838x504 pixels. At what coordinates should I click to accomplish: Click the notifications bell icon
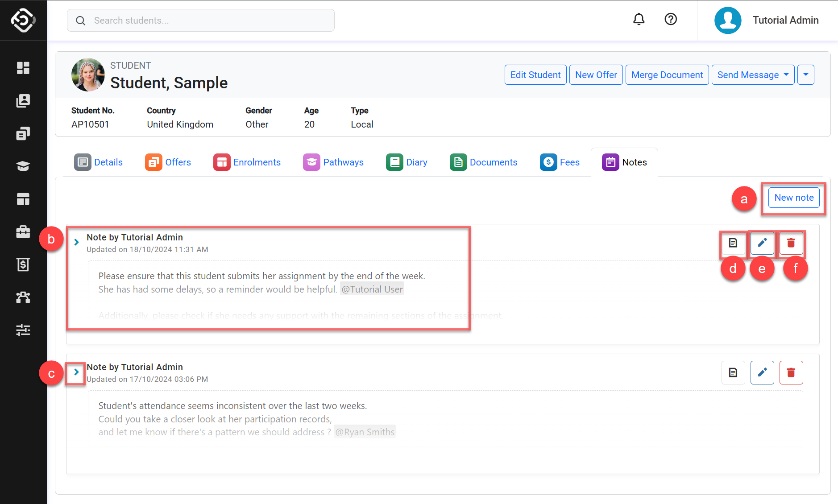639,19
